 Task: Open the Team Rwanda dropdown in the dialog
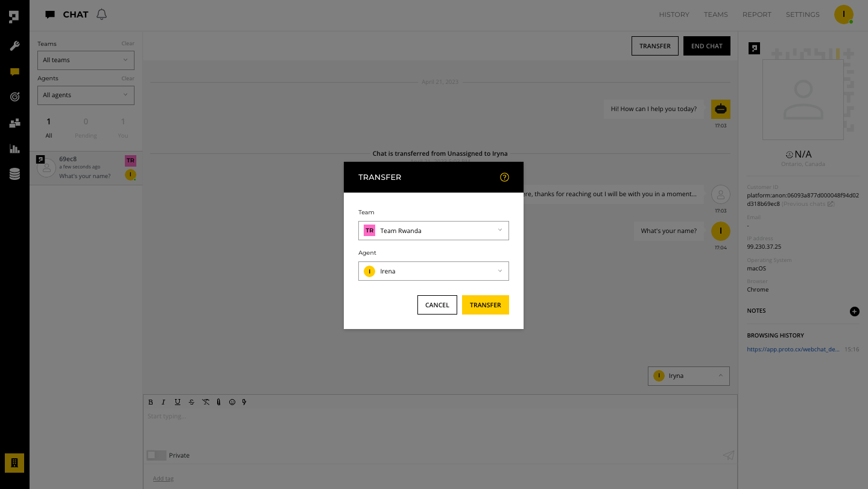[x=434, y=231]
